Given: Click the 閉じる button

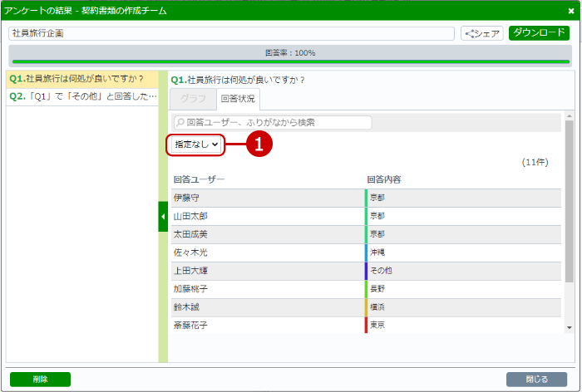Looking at the screenshot, I should tap(537, 379).
